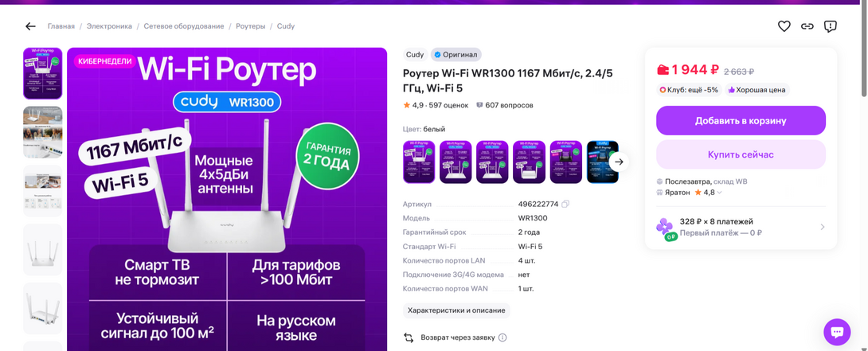The height and width of the screenshot is (351, 868).
Task: Open the chat support bubble icon
Action: 837,332
